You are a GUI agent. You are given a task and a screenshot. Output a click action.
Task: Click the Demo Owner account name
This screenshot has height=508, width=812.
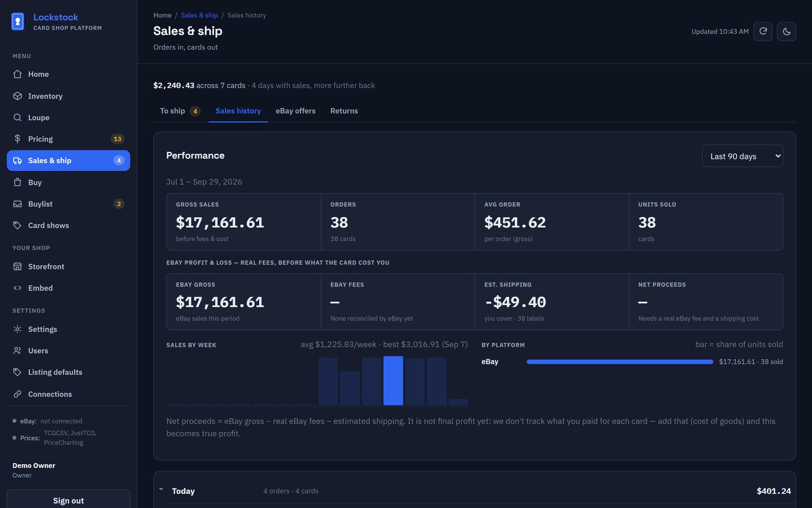[34, 465]
